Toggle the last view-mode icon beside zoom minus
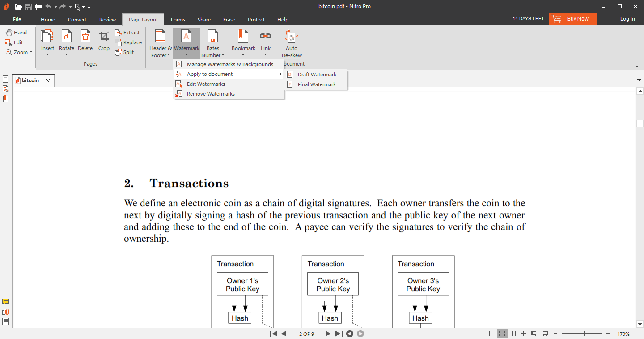 [x=545, y=334]
